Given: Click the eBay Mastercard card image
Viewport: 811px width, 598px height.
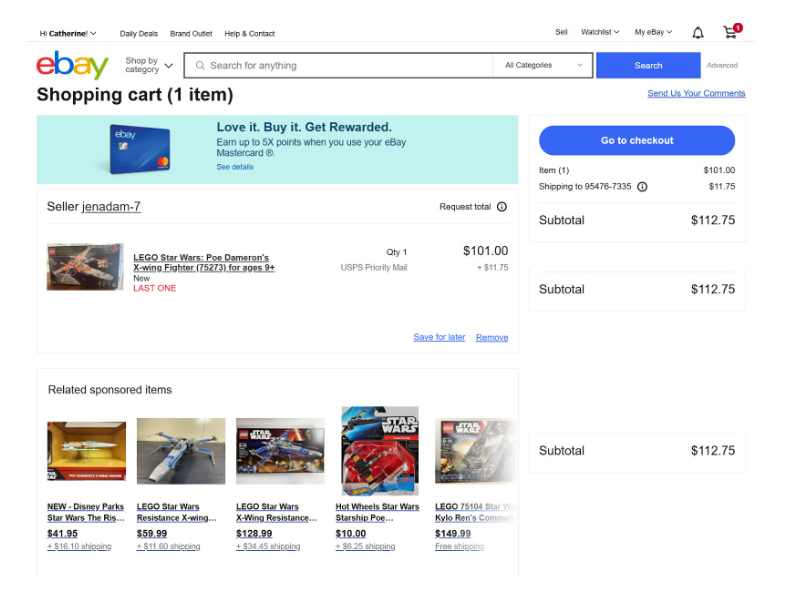Looking at the screenshot, I should (140, 150).
